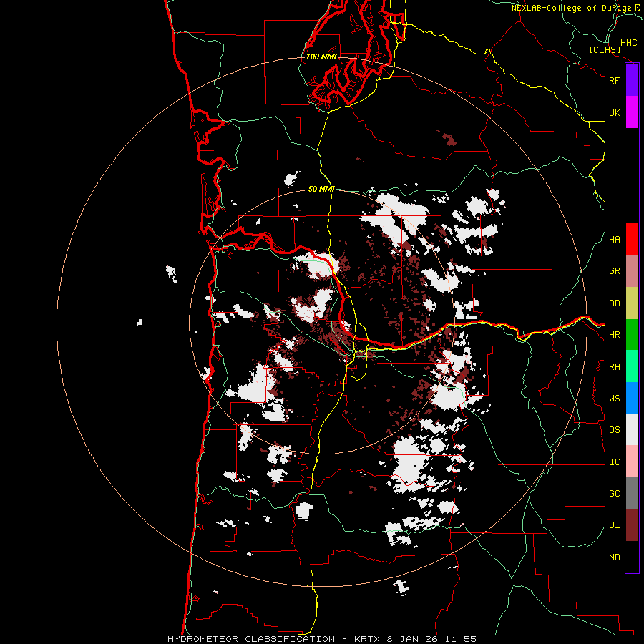Click the "GC" legend label

click(614, 493)
